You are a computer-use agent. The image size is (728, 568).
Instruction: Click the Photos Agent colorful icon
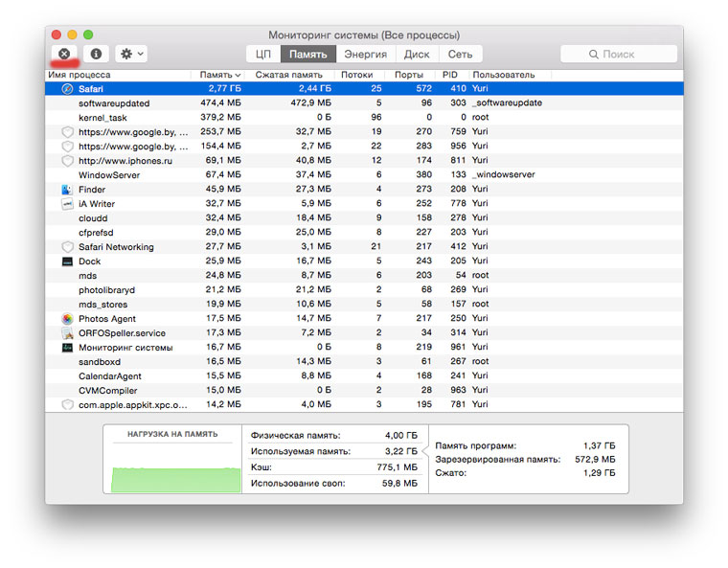point(67,319)
